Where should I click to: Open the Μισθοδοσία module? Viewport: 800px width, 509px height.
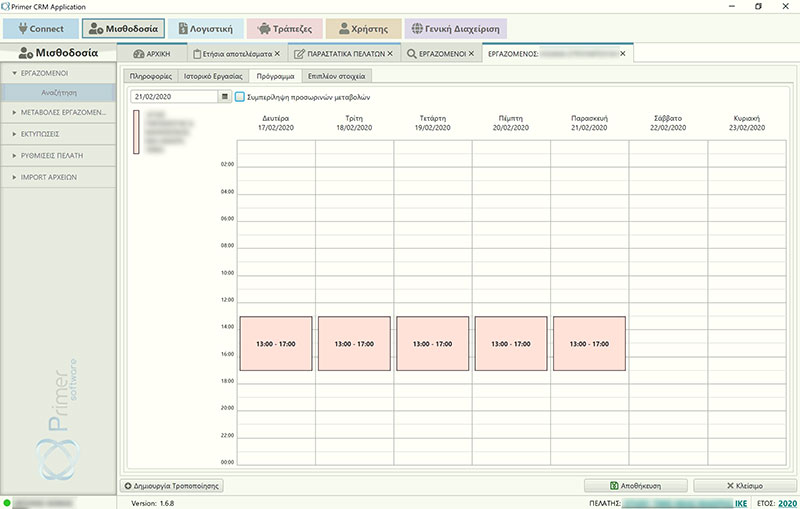click(123, 29)
